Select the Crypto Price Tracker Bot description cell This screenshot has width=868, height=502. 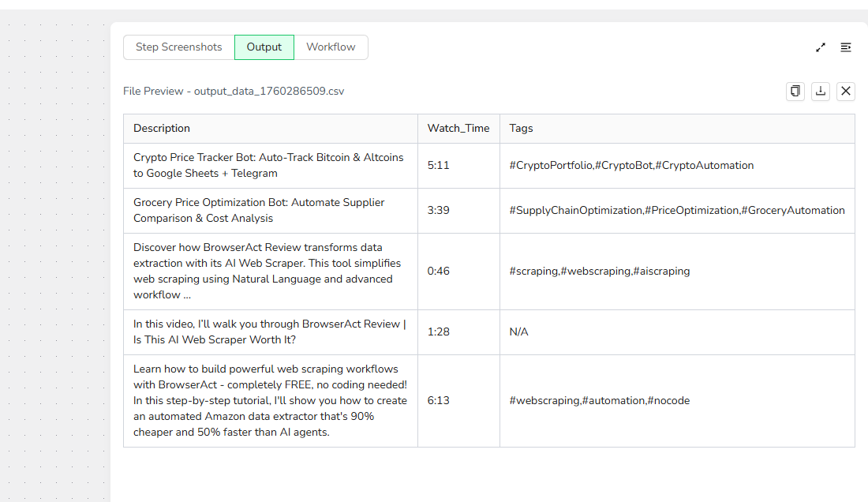coord(268,166)
